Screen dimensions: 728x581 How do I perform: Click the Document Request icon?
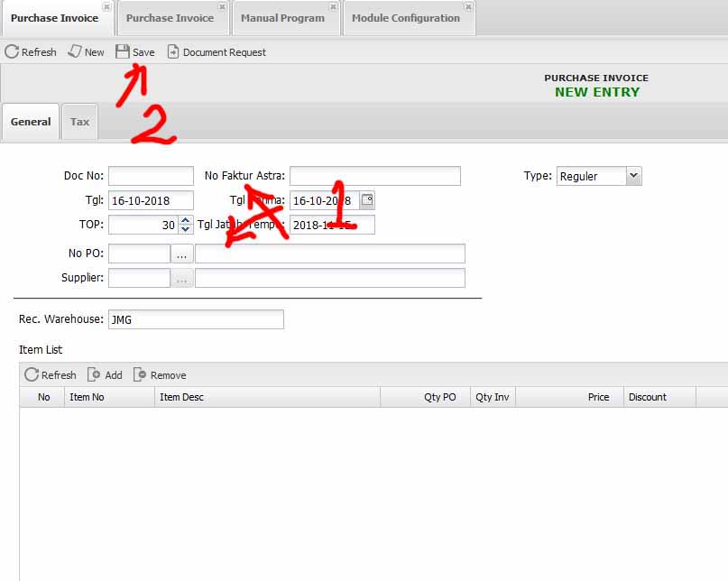tap(173, 52)
